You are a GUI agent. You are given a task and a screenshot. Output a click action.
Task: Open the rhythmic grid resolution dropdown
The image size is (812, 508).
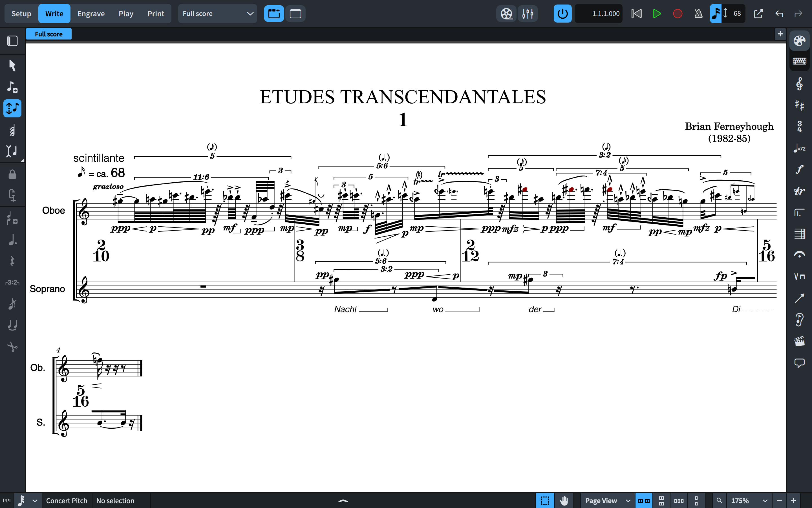click(28, 501)
